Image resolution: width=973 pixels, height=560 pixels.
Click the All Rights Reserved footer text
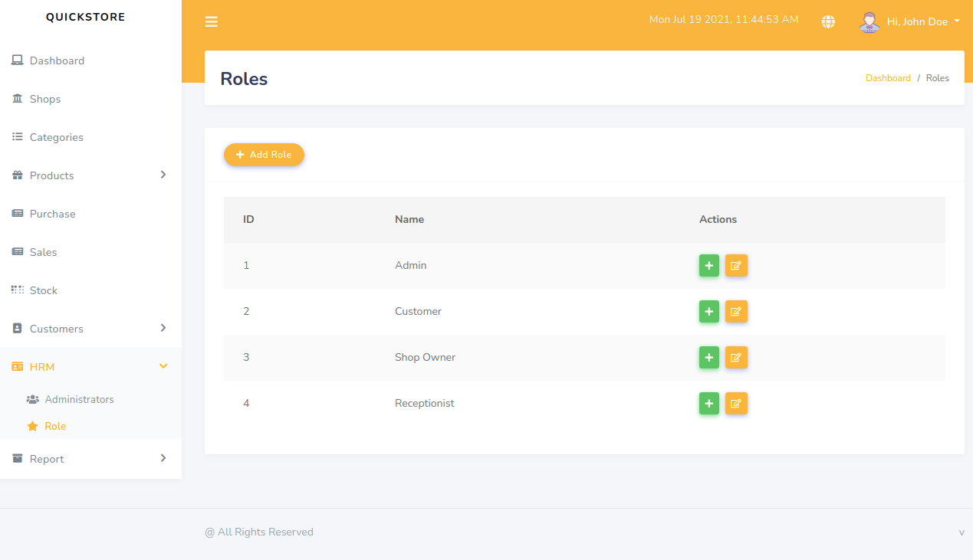point(259,532)
